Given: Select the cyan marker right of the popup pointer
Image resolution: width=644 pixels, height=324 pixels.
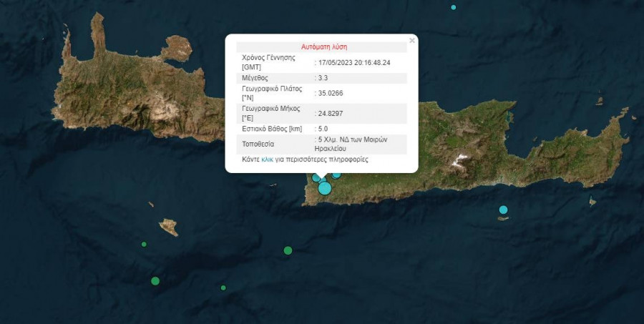Looking at the screenshot, I should 336,174.
